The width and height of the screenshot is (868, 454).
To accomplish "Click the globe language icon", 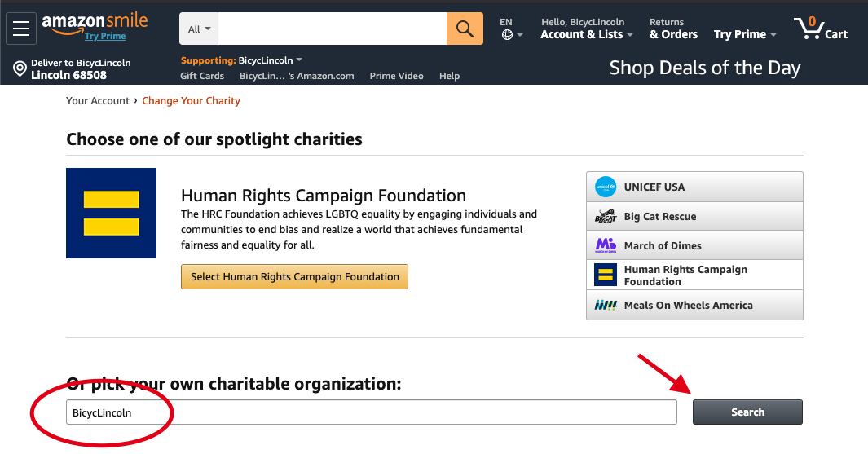I will pos(507,35).
